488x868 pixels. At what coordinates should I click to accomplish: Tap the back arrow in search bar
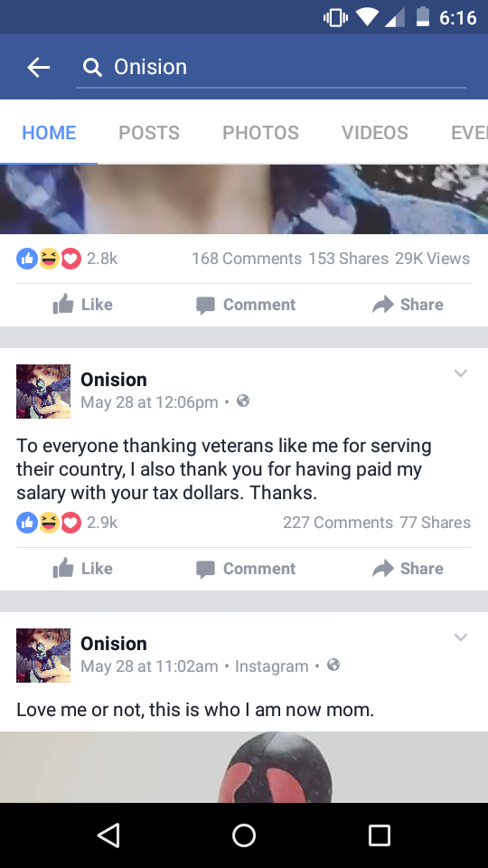[38, 68]
